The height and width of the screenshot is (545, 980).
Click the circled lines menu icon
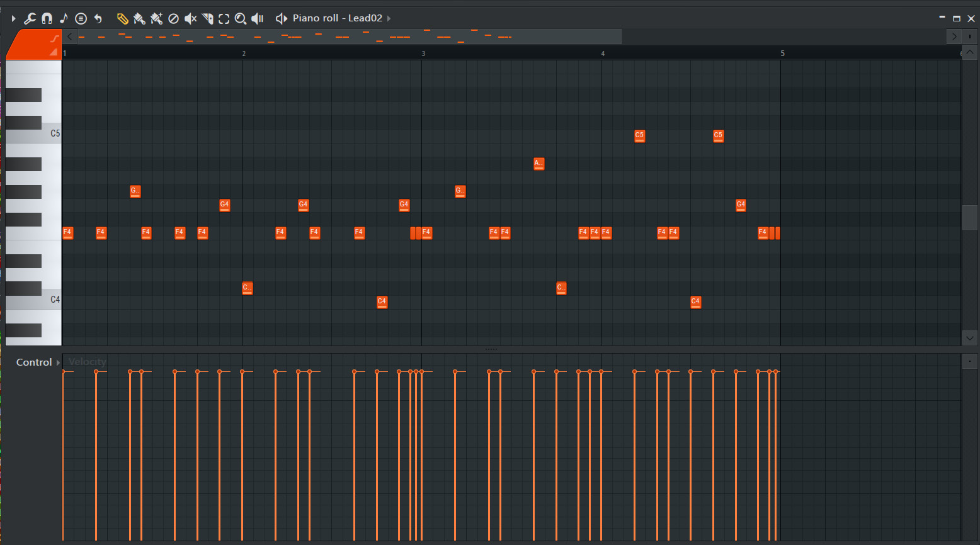(81, 19)
